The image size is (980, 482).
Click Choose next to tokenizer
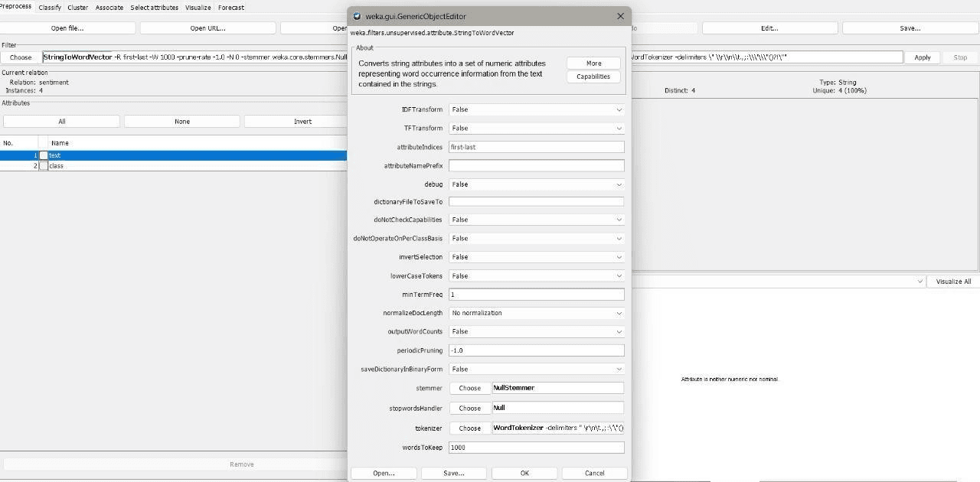(x=469, y=428)
